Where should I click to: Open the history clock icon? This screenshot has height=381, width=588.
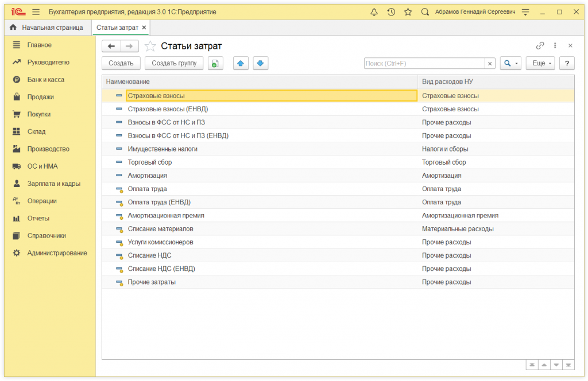[x=391, y=11]
